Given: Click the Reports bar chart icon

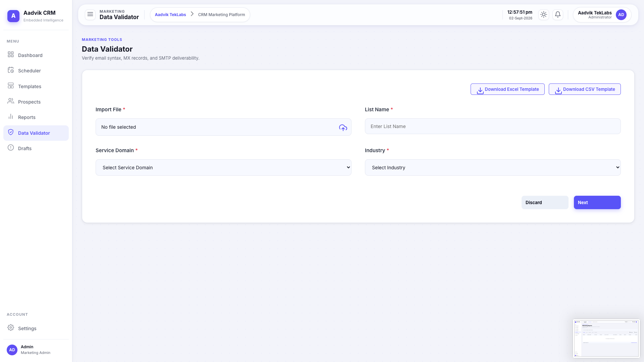Looking at the screenshot, I should 11,117.
